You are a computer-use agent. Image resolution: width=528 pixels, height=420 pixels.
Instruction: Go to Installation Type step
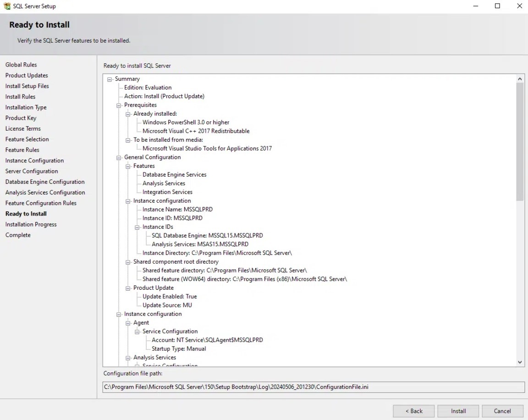tap(26, 107)
